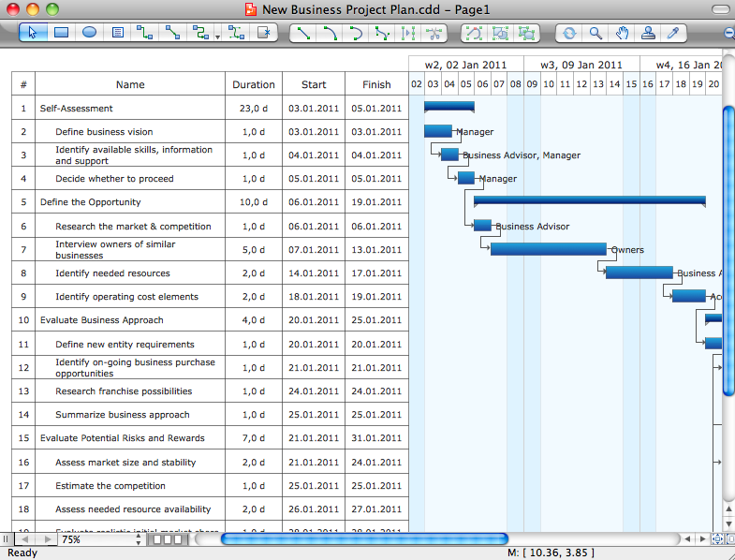Click the Start column header
Viewport: 735px width, 560px height.
tap(314, 84)
